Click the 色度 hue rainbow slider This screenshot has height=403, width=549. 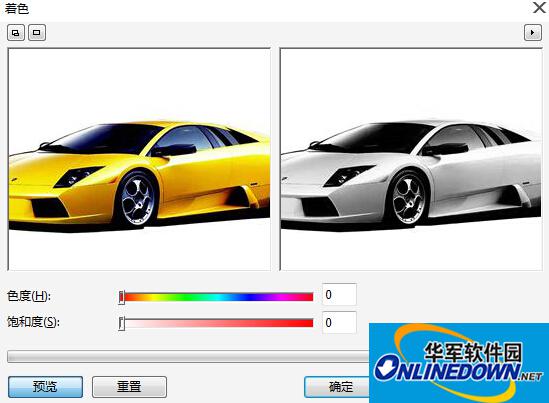pyautogui.click(x=216, y=297)
